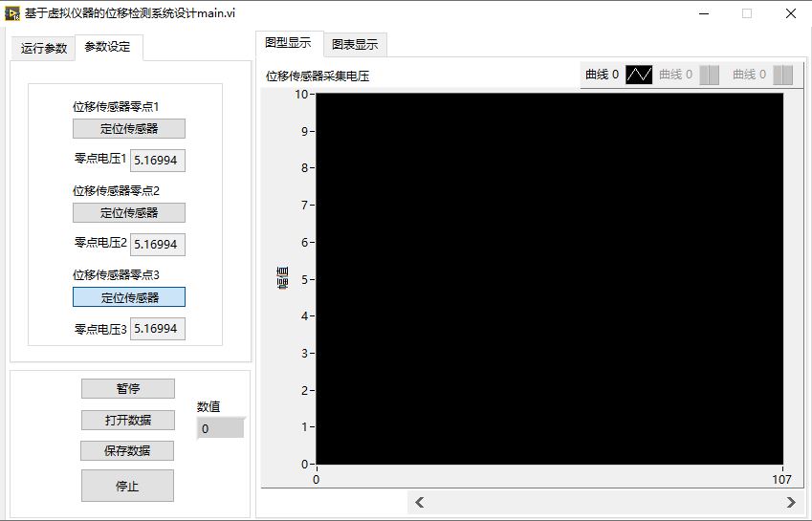Click the right arrow of graph scrollbar

point(791,503)
